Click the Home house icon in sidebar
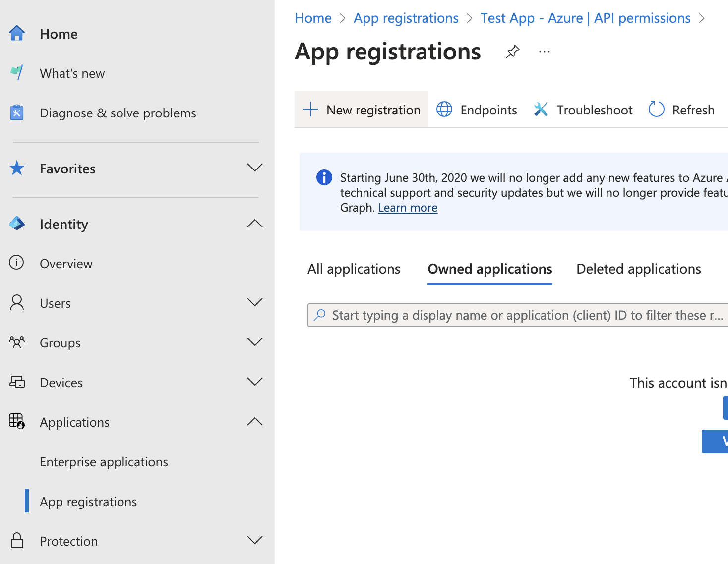 (17, 34)
